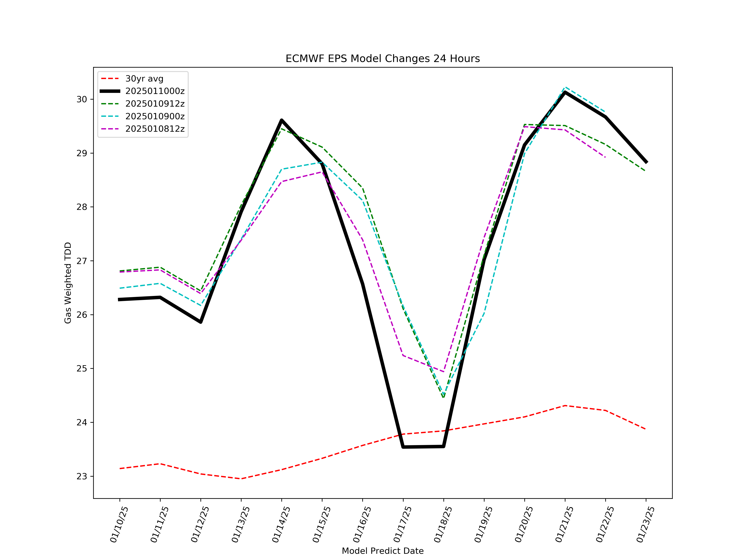Click the black line trough at 01/17/25
Image resolution: width=747 pixels, height=560 pixels.
pyautogui.click(x=403, y=447)
